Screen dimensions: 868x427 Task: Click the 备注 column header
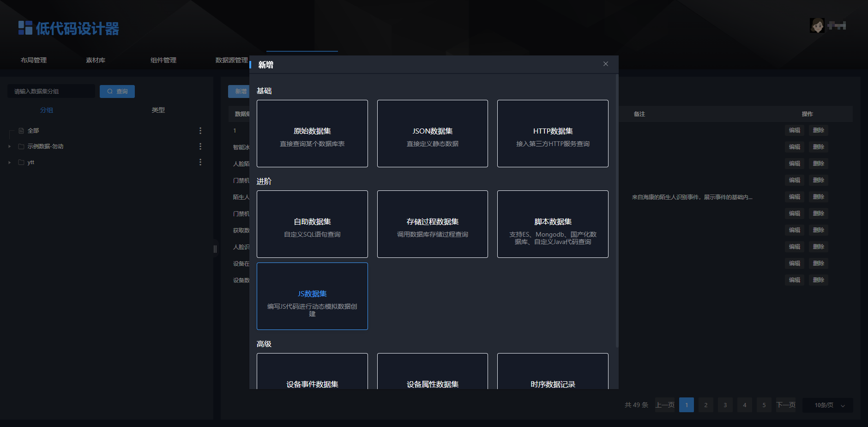pyautogui.click(x=639, y=114)
